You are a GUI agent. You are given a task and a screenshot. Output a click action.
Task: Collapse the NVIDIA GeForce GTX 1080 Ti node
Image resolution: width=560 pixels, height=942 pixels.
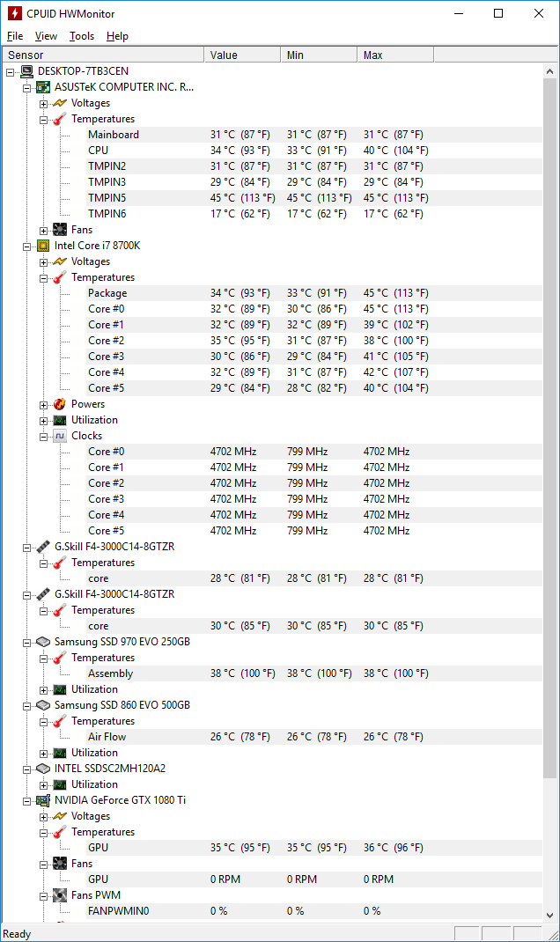pyautogui.click(x=27, y=801)
